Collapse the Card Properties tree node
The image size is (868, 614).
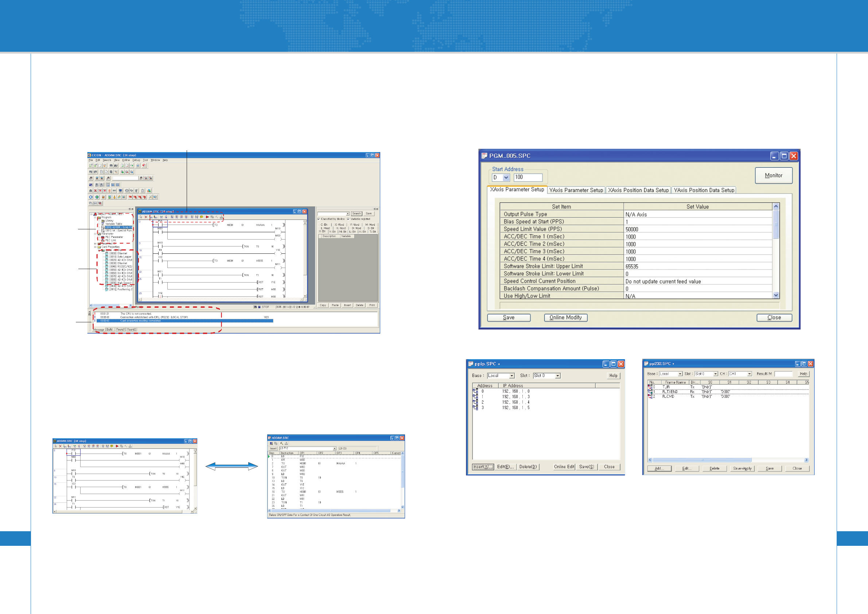click(95, 247)
